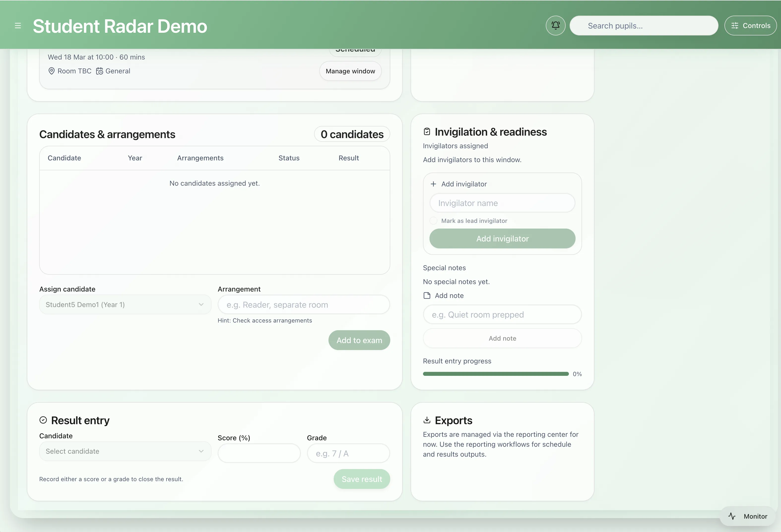Open the Select candidate dropdown in Result entry
Viewport: 781px width, 532px height.
pyautogui.click(x=125, y=451)
